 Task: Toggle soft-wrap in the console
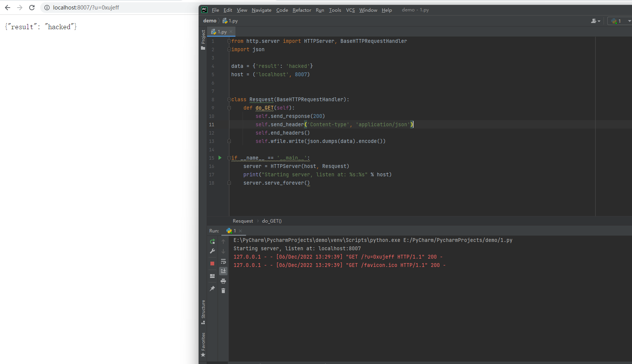click(223, 261)
